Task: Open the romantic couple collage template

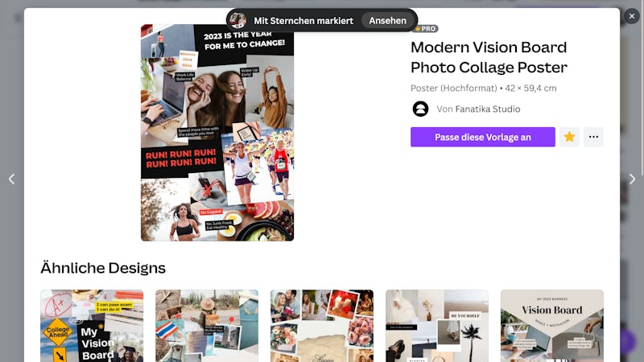Action: tap(322, 326)
